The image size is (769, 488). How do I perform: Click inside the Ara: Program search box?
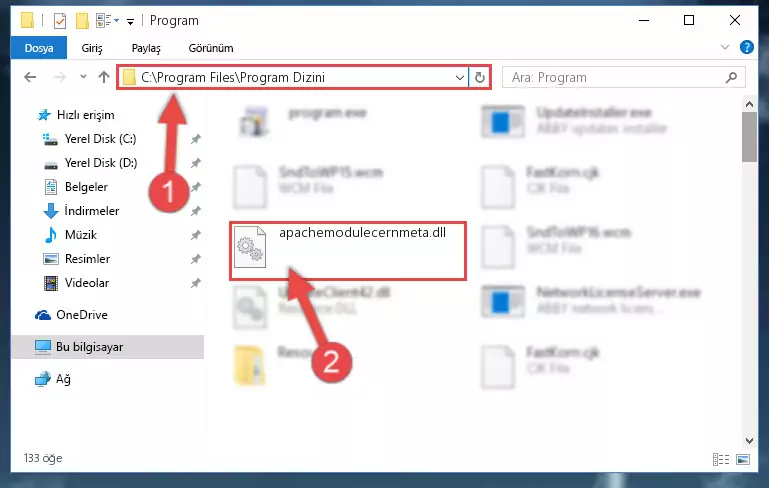pos(613,77)
